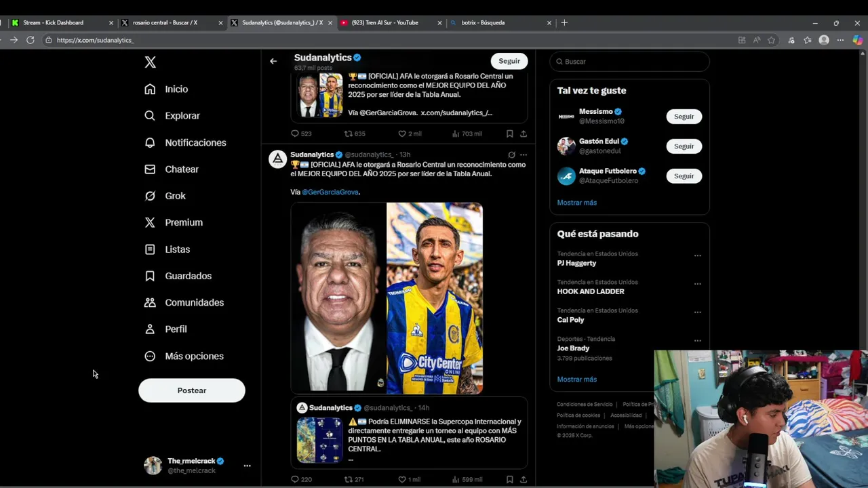Open the Joe Brady trending topic
The image size is (868, 488).
(574, 348)
